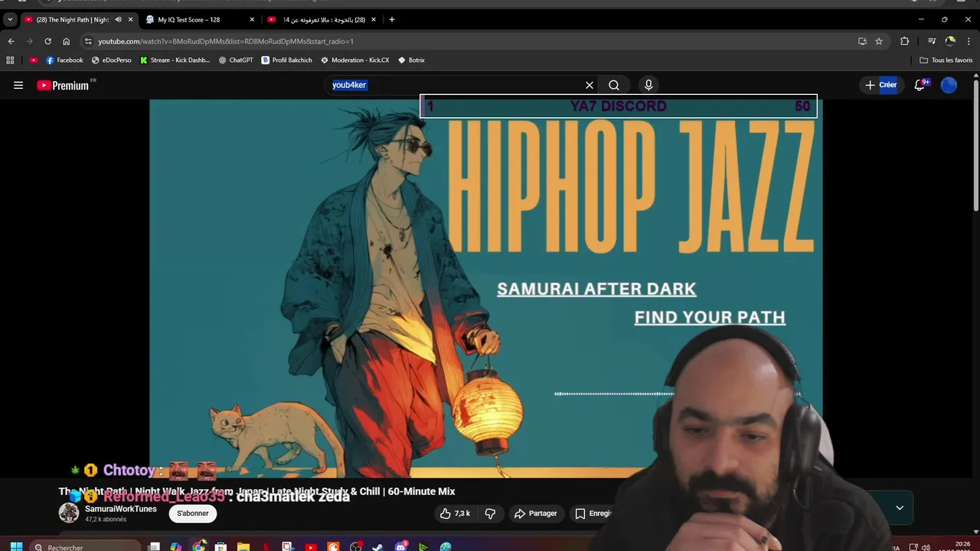This screenshot has height=551, width=980.
Task: Switch to the Arabic-titled YouTube tab
Action: [x=322, y=19]
